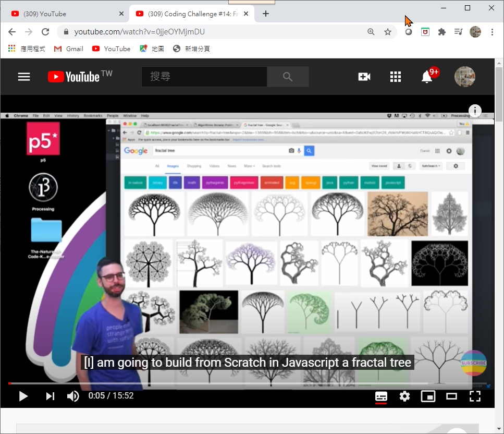The width and height of the screenshot is (504, 434).
Task: Click the scrollbar down arrow
Action: (x=499, y=429)
